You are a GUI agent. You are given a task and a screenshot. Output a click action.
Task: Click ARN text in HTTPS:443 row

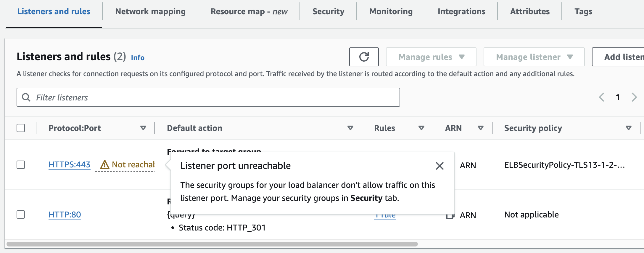468,166
